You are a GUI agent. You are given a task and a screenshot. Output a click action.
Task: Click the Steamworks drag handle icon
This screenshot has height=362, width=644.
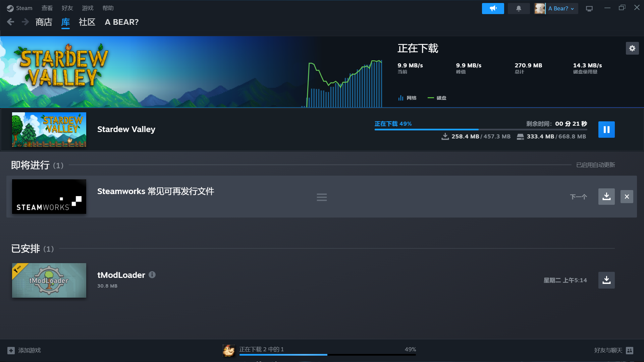pos(322,197)
